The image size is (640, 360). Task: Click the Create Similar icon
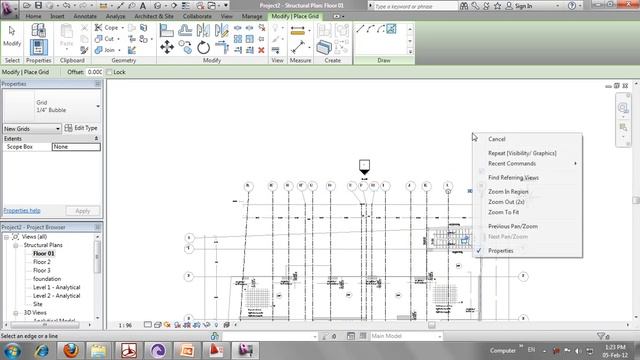(x=324, y=47)
